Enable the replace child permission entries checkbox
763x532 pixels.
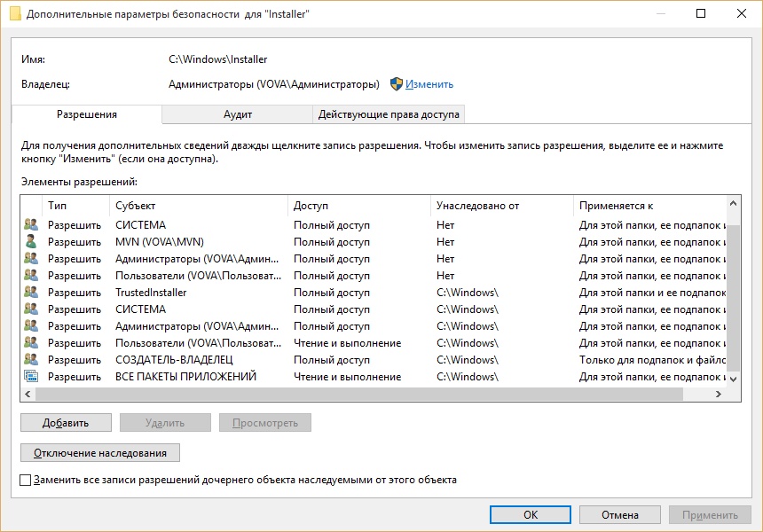click(25, 480)
